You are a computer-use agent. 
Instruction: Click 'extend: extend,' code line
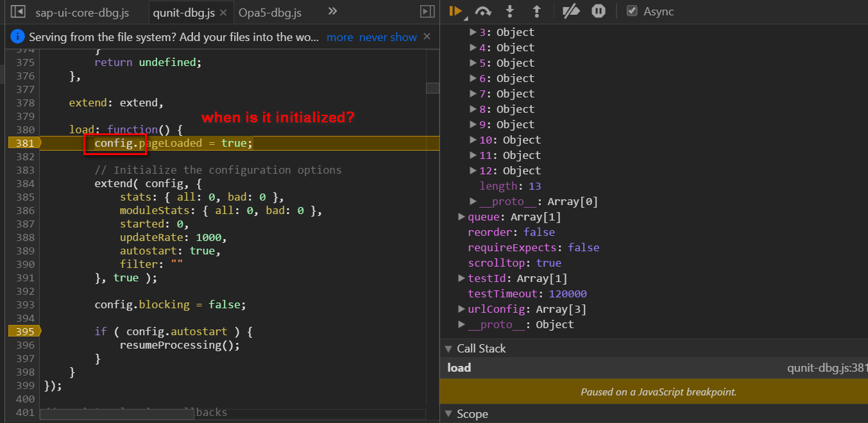pyautogui.click(x=117, y=103)
